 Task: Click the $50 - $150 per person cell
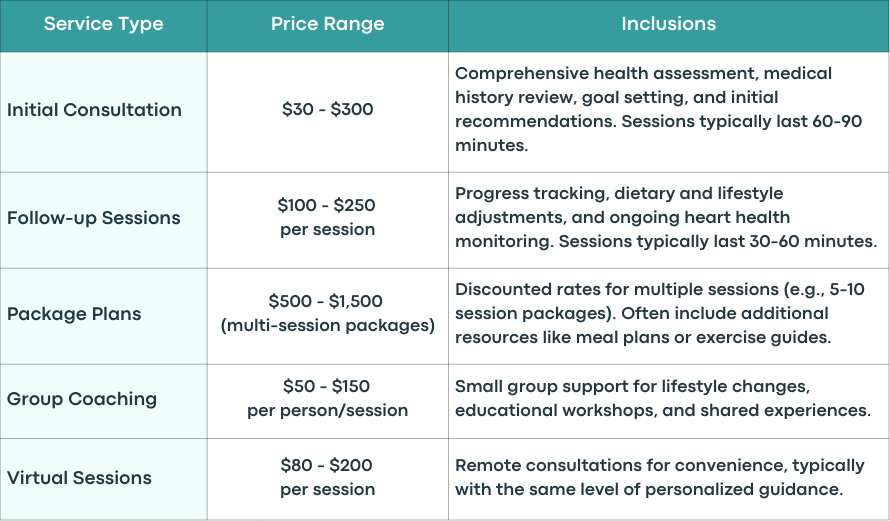pos(328,398)
